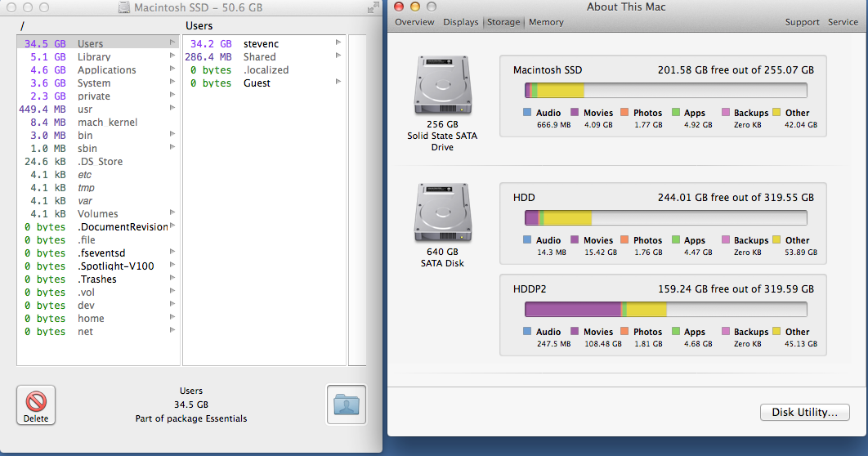Image resolution: width=868 pixels, height=456 pixels.
Task: Click the Macintosh SSD storage usage bar
Action: click(x=666, y=90)
